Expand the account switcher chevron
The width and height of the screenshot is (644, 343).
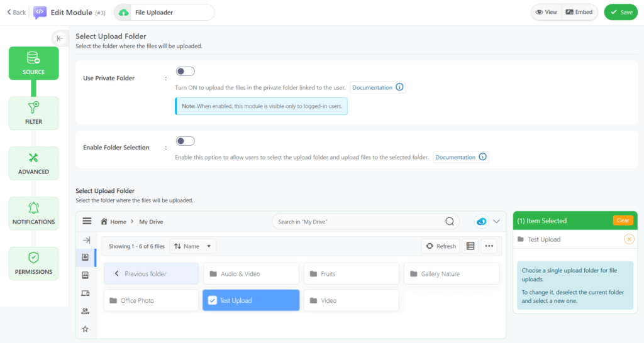pos(497,221)
